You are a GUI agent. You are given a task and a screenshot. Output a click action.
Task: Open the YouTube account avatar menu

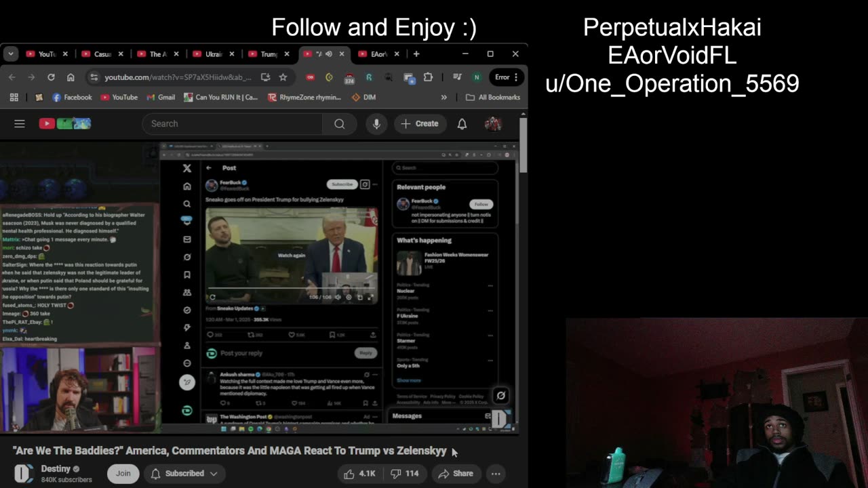tap(493, 123)
